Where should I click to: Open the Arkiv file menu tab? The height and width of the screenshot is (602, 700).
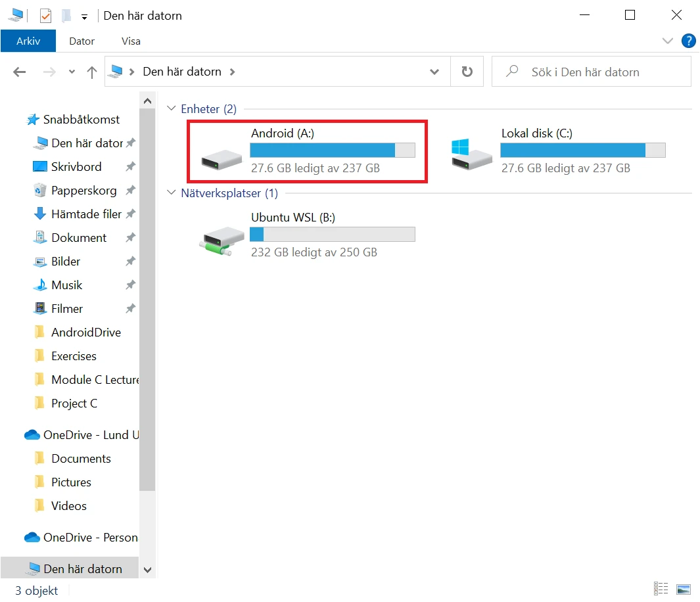pos(28,41)
